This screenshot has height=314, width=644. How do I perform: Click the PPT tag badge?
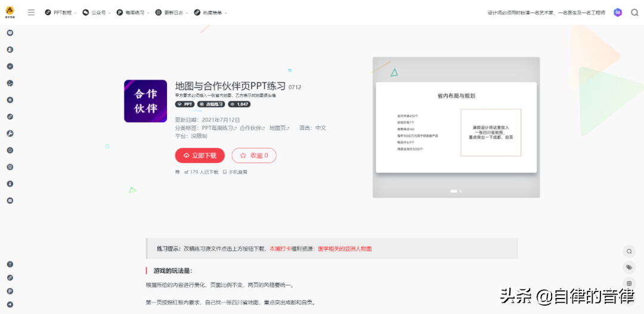(x=185, y=104)
